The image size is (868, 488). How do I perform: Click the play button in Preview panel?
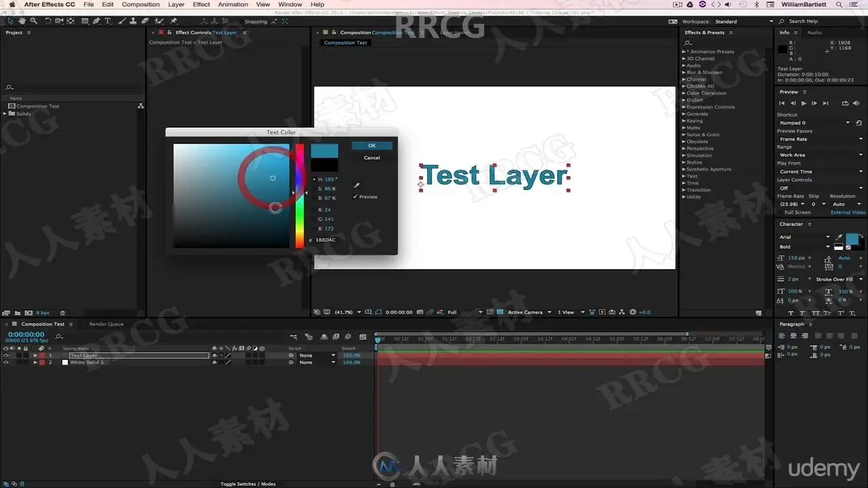(x=804, y=103)
